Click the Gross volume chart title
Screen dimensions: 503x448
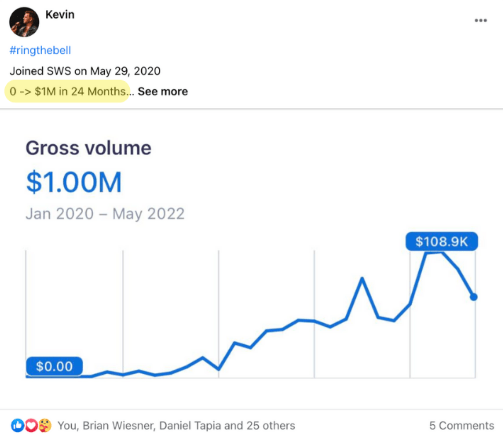tap(88, 148)
